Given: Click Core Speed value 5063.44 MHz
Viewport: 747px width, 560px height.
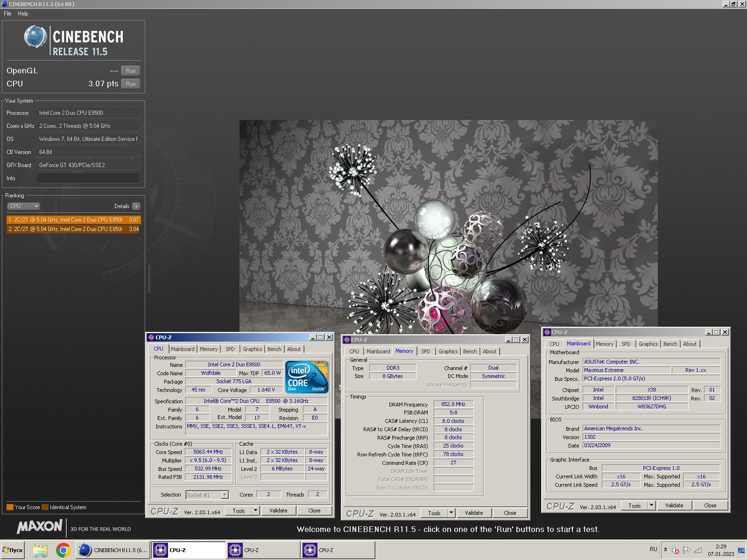Looking at the screenshot, I should point(208,452).
